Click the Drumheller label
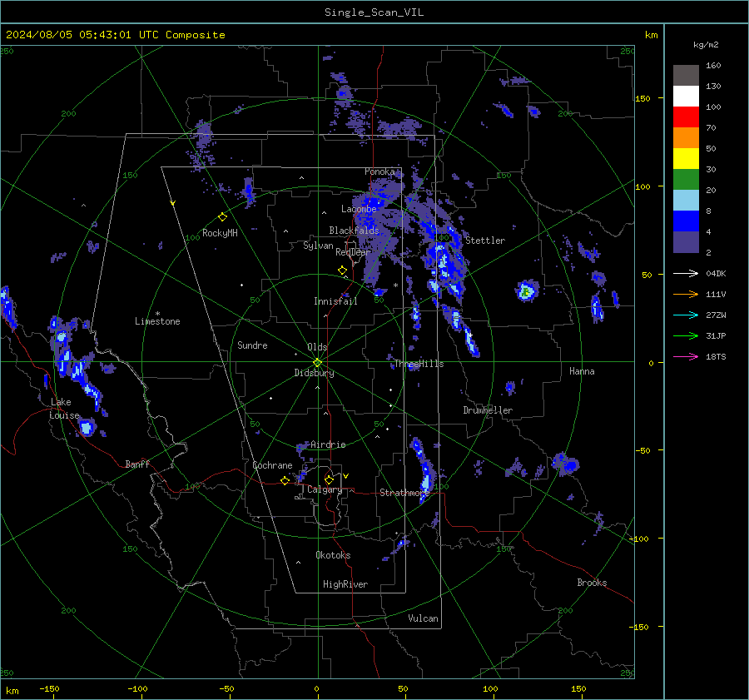 pyautogui.click(x=488, y=410)
